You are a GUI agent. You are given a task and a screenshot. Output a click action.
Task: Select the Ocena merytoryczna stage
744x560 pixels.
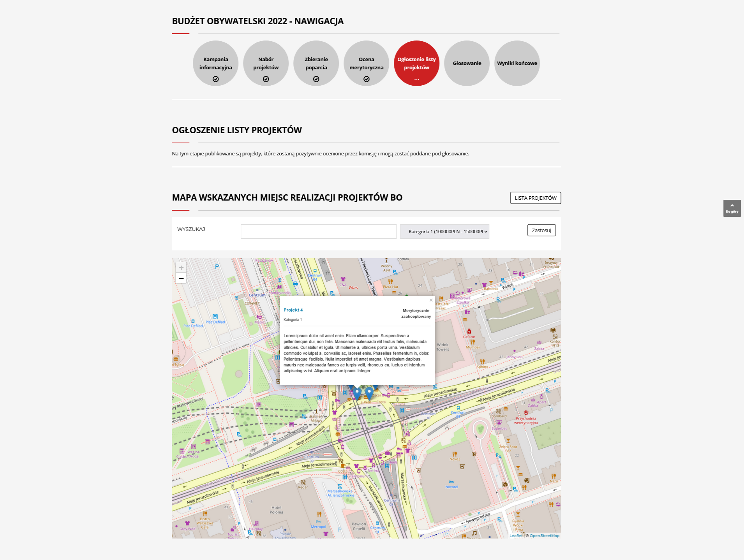tap(366, 63)
